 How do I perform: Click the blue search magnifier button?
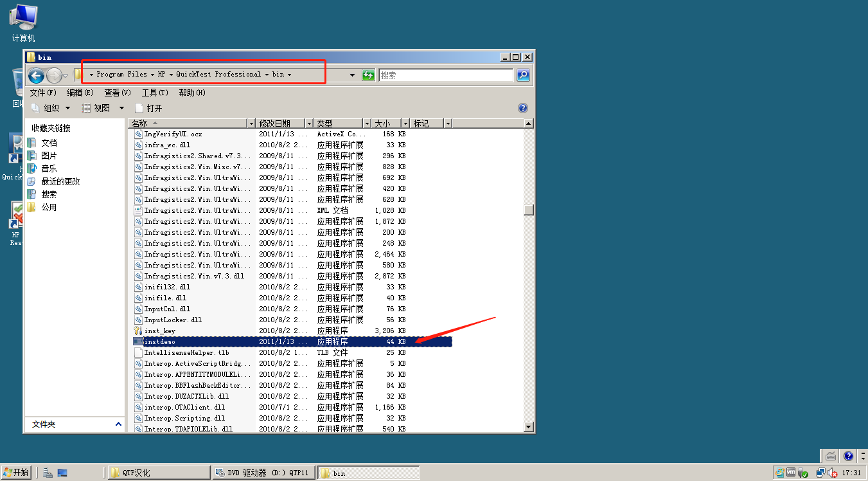tap(524, 75)
